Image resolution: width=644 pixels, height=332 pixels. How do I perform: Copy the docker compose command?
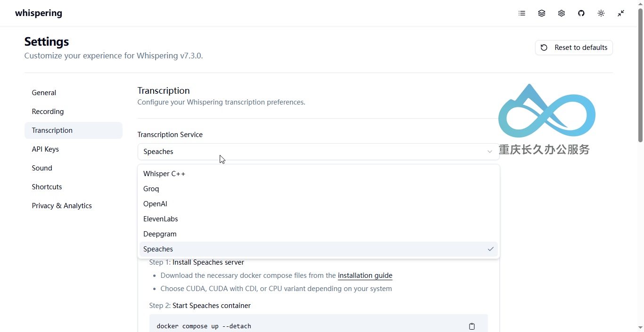[x=472, y=326]
